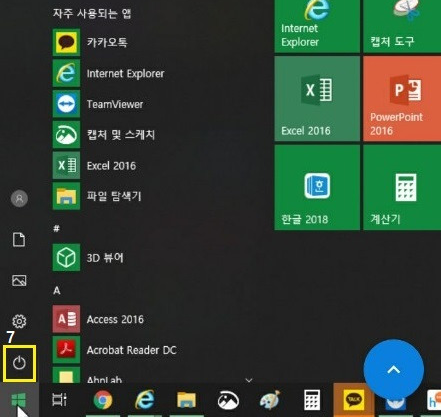Image resolution: width=441 pixels, height=417 pixels.
Task: Open TeamViewer from the app list
Action: coord(98,104)
